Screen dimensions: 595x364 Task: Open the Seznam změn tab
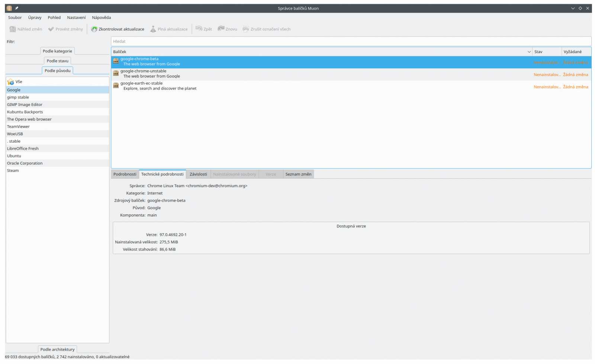click(298, 174)
